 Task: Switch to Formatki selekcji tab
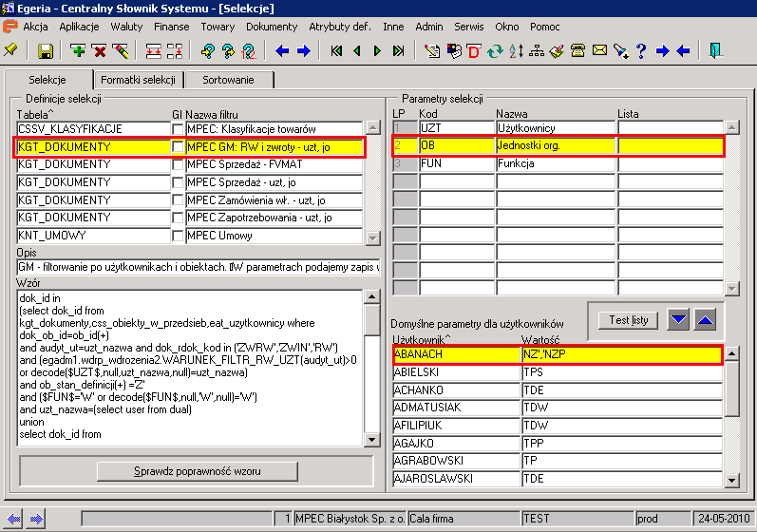coord(138,80)
